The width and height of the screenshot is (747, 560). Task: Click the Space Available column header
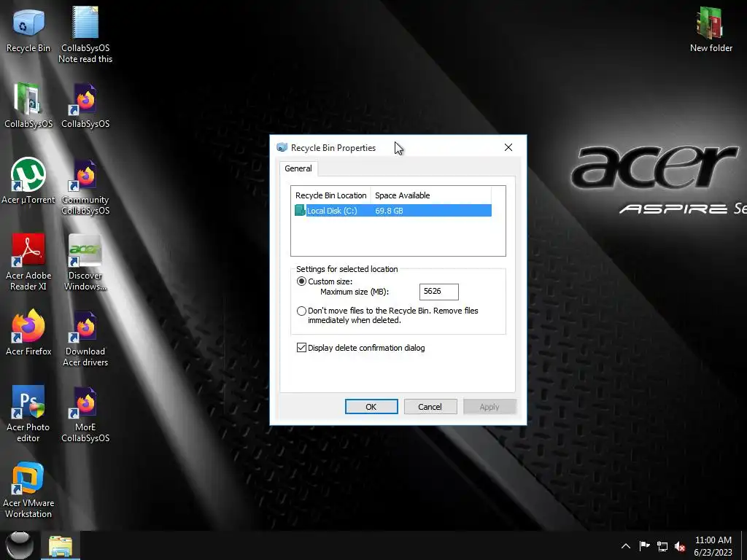(430, 195)
